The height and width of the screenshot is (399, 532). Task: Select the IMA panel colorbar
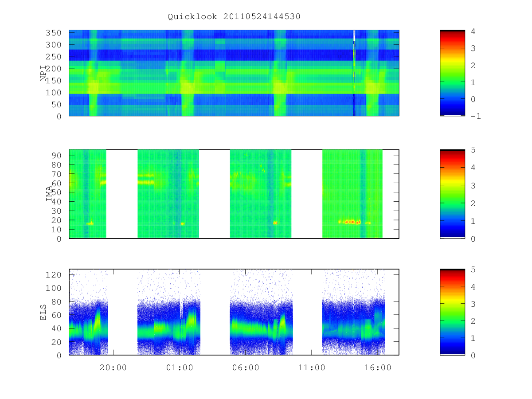[x=452, y=194]
